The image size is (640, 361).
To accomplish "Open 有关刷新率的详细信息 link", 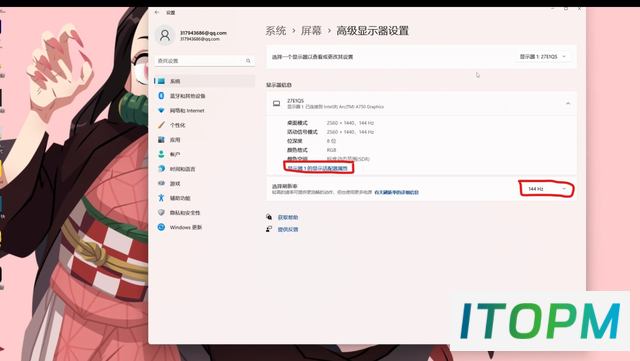I will (x=396, y=192).
